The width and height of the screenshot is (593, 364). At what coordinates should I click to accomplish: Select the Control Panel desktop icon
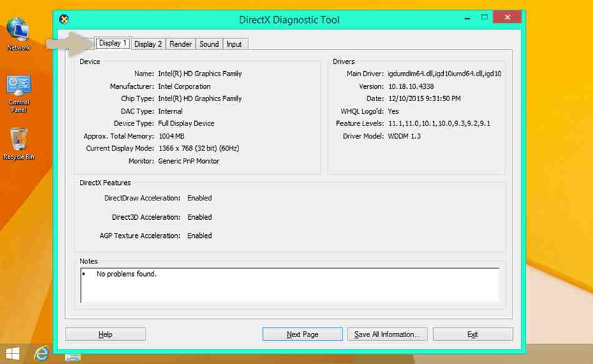(19, 91)
